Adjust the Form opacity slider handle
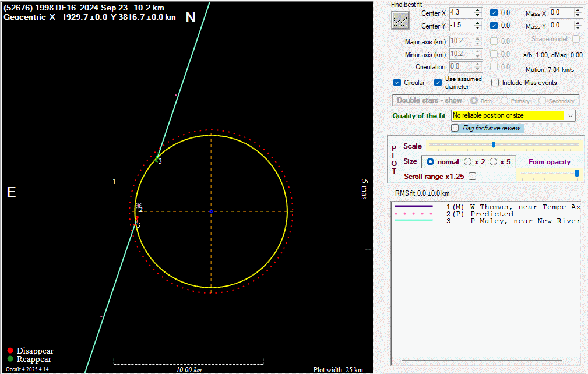Viewport: 588px width, 374px height. click(577, 173)
